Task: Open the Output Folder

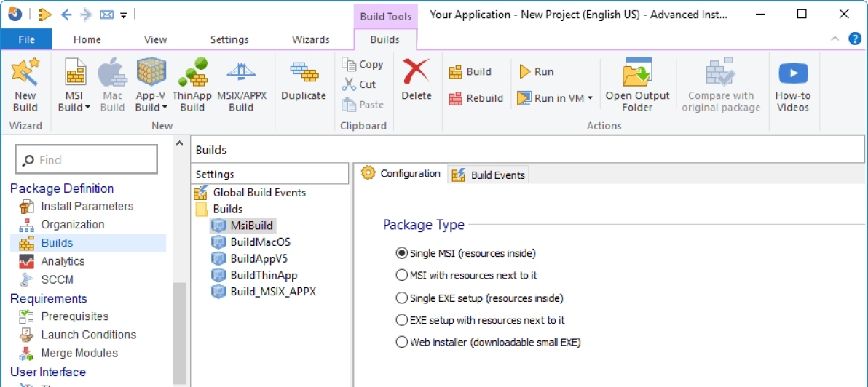Action: coord(636,86)
